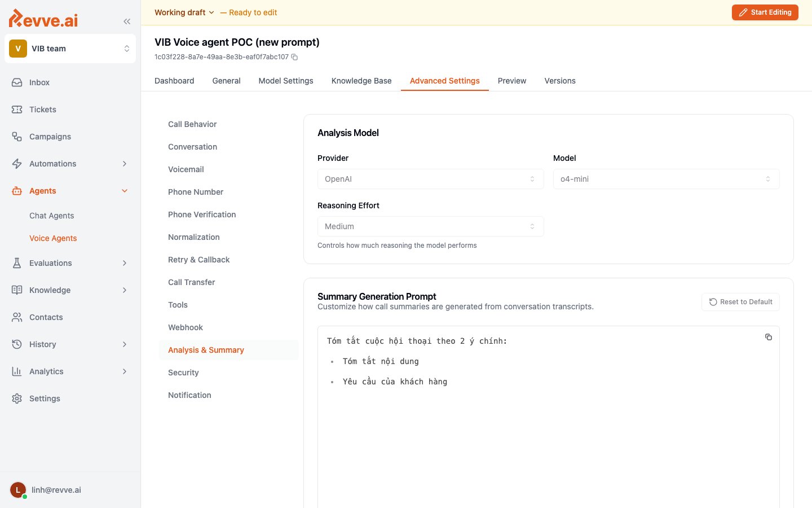The image size is (812, 508).
Task: Click the Automations lightning bolt icon
Action: click(x=17, y=164)
